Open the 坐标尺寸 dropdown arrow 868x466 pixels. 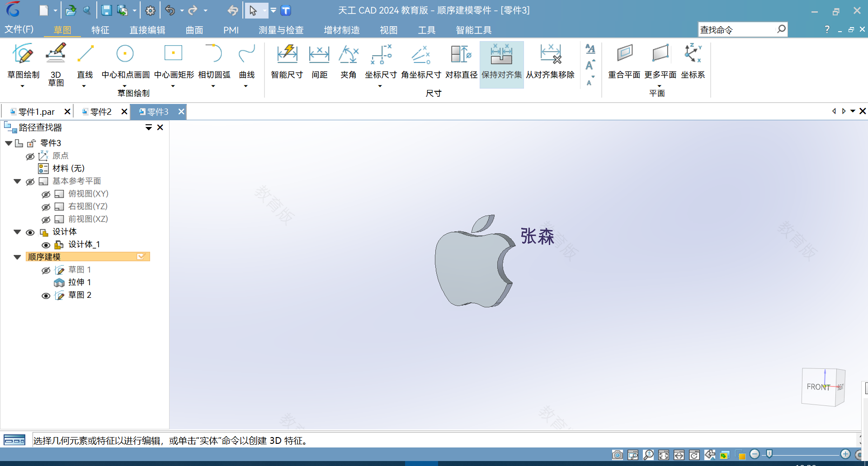380,86
